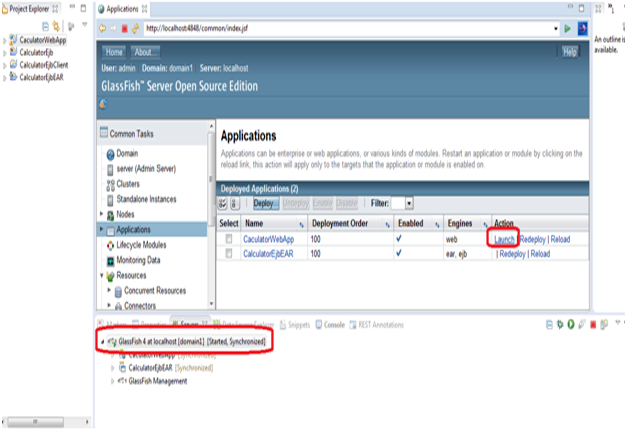Switch to the Snippets tab
Viewport: 628px width, 431px height.
295,324
